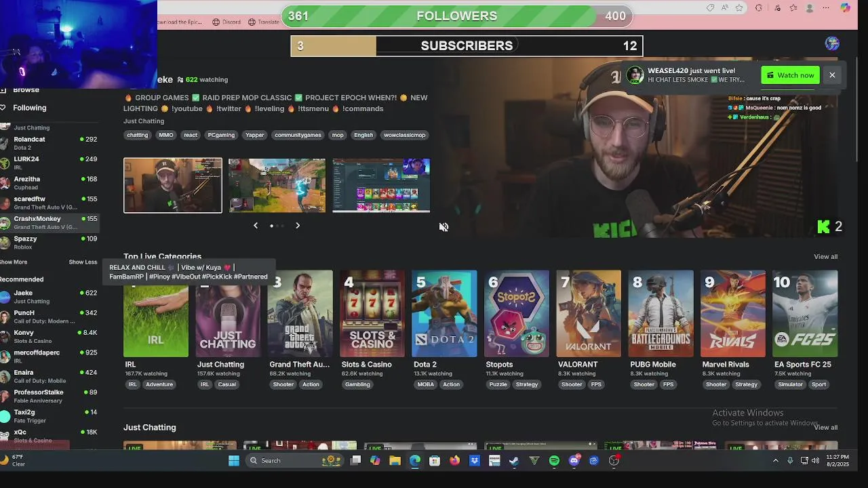Open Dota 2 category card
This screenshot has height=488, width=868.
444,314
